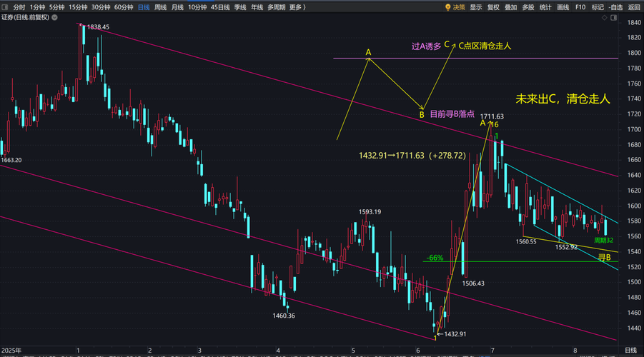Open the 复权 adjustment menu
644x357 pixels.
pos(493,7)
